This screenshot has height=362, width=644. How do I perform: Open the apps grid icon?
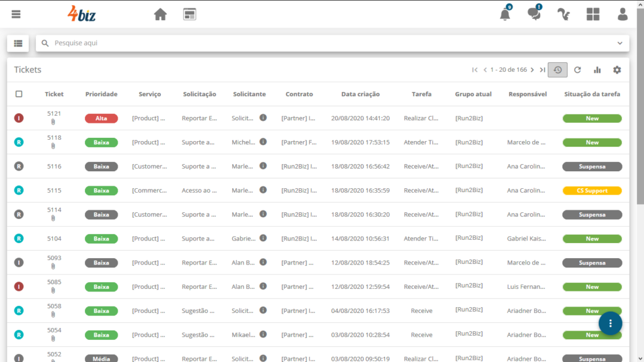pos(593,14)
